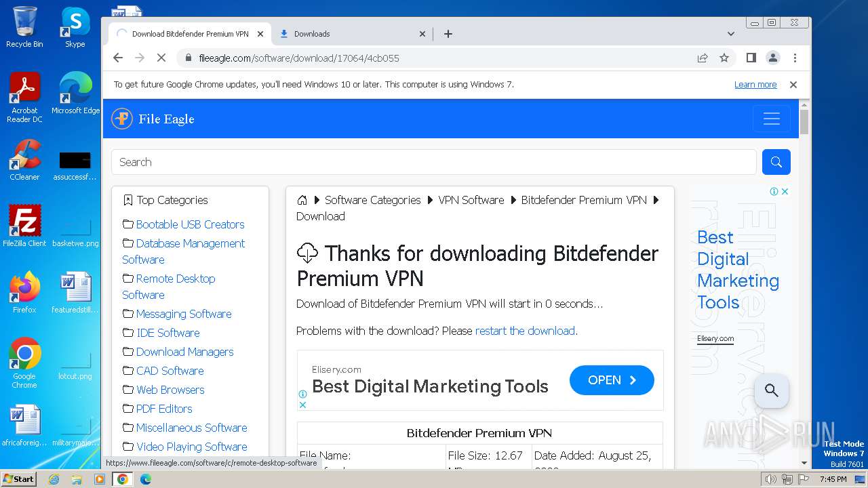Open Internet Explorer in the taskbar

(54, 479)
